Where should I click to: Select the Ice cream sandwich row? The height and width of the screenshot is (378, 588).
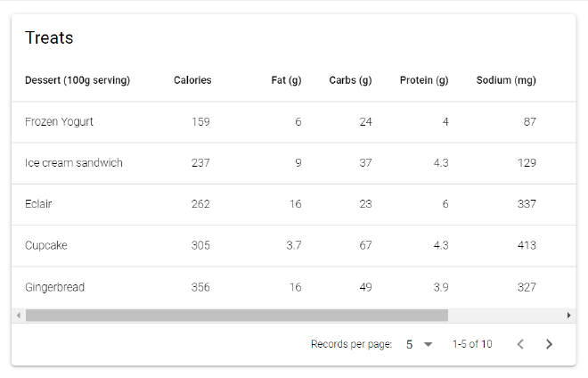pos(74,163)
